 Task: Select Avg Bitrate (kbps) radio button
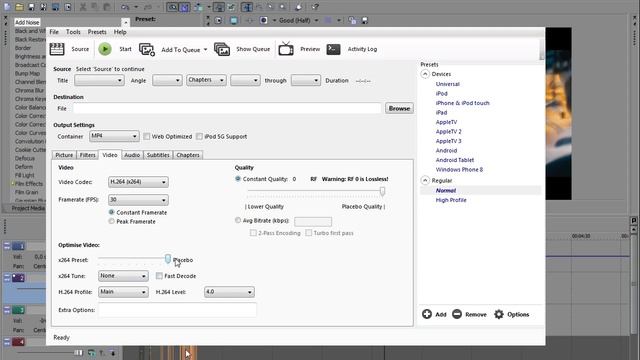pyautogui.click(x=238, y=220)
